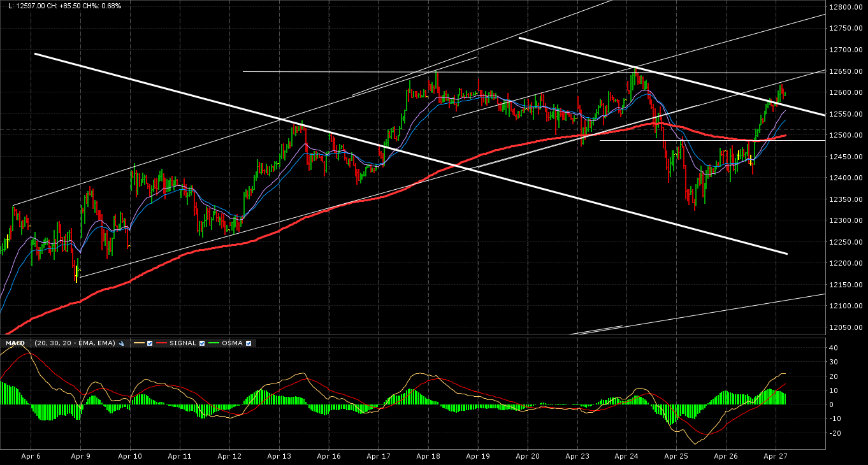Click the Apr 18 date label

428,456
